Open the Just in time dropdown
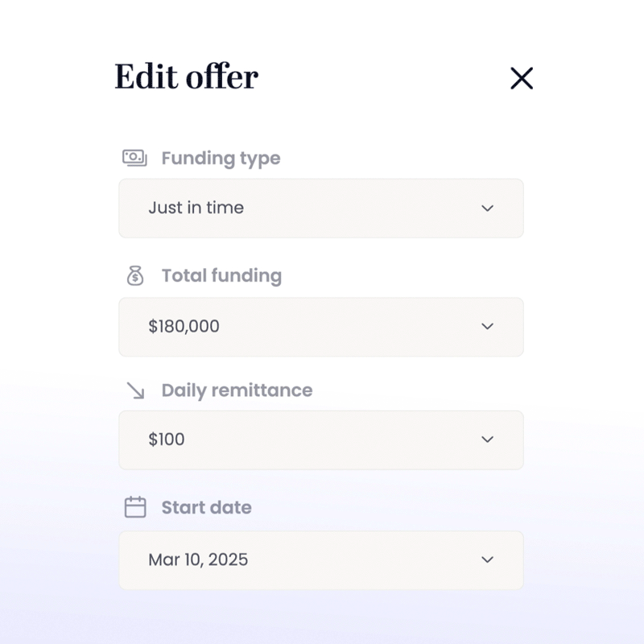This screenshot has height=644, width=644. (x=321, y=208)
